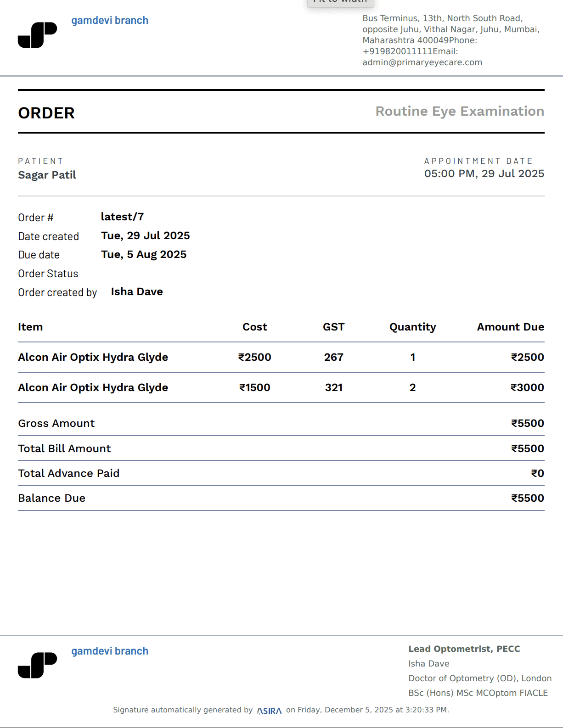Select Total Advance Paid value ₹0

tap(538, 473)
